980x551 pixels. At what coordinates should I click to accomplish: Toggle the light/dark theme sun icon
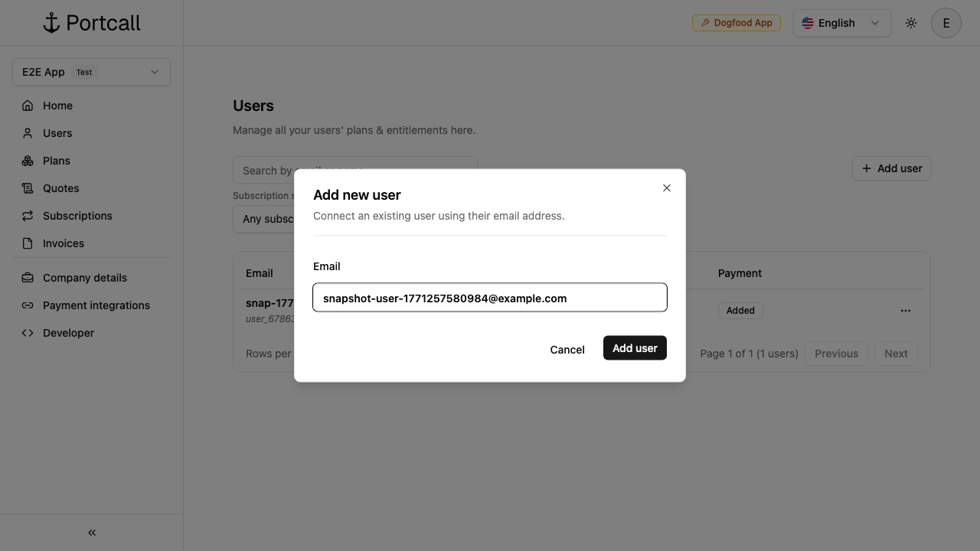(911, 23)
